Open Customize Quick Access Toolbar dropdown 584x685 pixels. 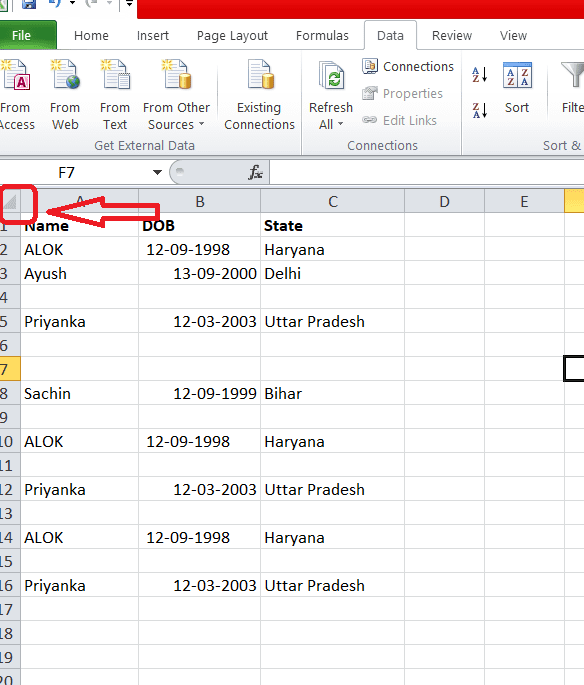click(x=129, y=4)
